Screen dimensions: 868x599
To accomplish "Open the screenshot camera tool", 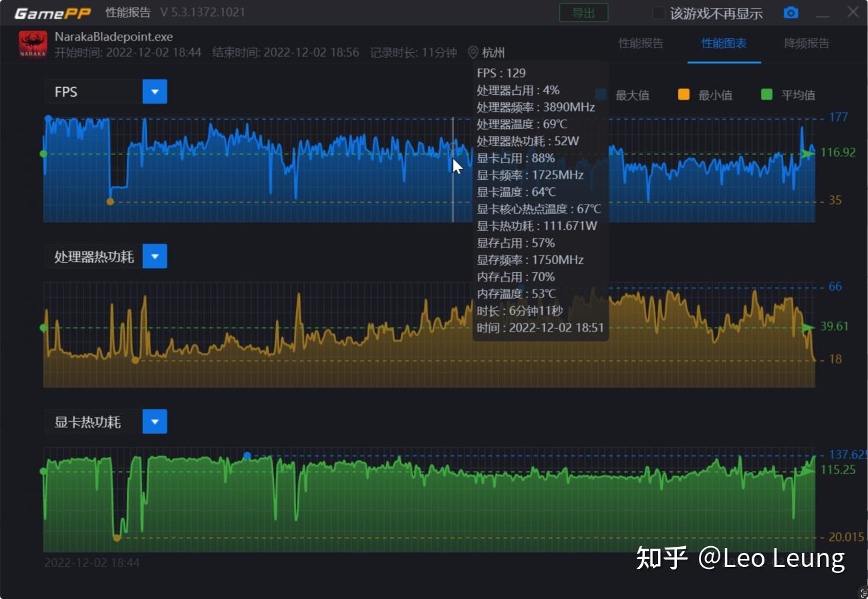I will 790,12.
